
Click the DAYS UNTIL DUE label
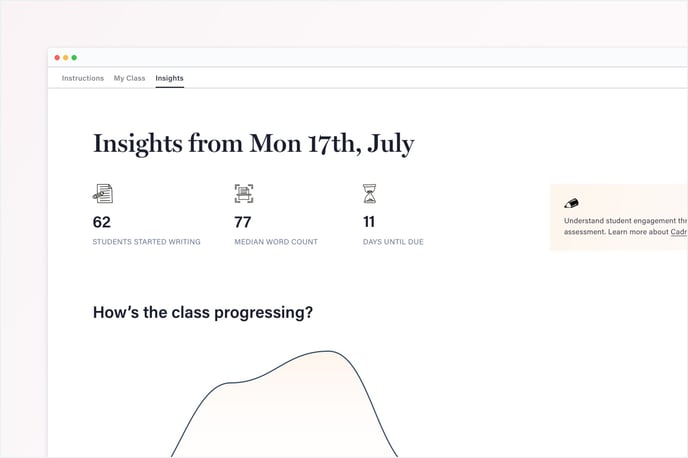393,242
